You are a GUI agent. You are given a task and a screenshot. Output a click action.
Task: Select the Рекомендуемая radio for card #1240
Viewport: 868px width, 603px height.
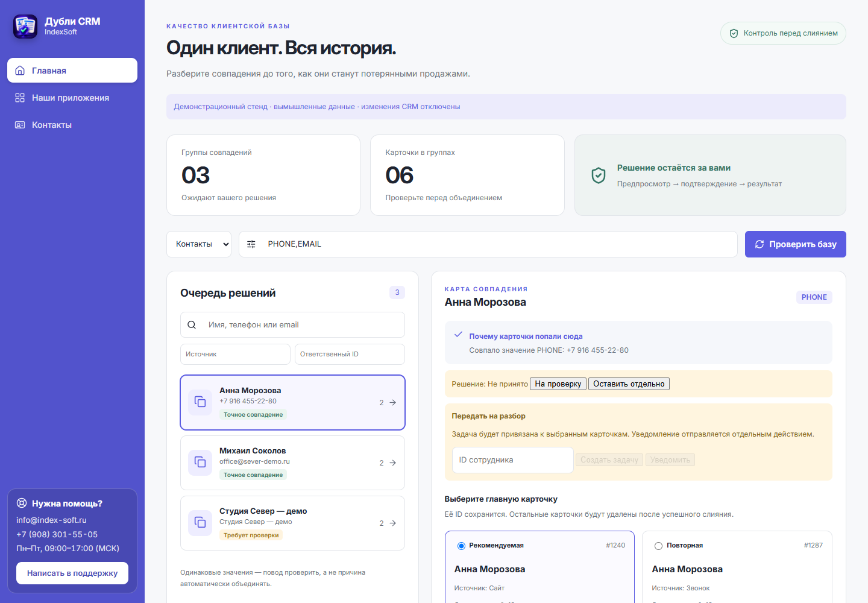[x=461, y=546]
